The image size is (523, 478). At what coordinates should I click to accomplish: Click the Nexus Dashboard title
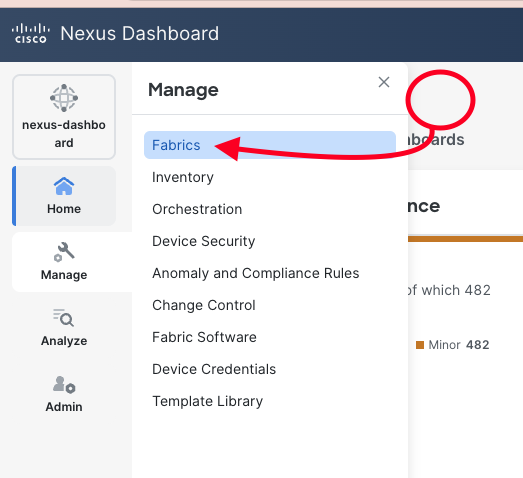tap(140, 33)
